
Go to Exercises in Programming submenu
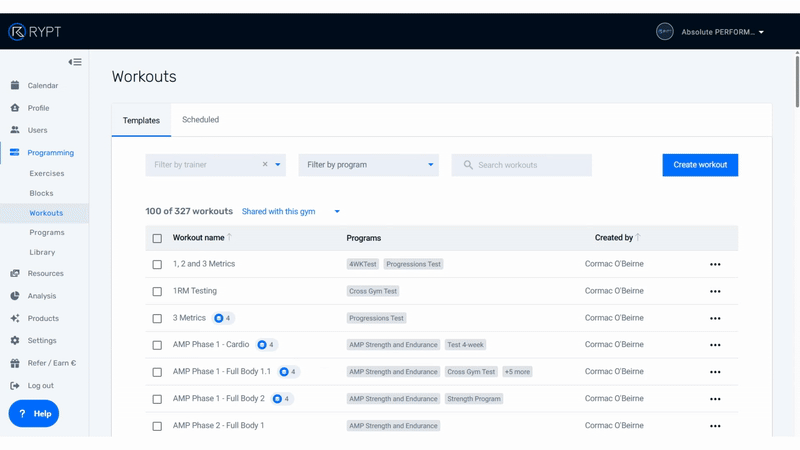pyautogui.click(x=47, y=173)
